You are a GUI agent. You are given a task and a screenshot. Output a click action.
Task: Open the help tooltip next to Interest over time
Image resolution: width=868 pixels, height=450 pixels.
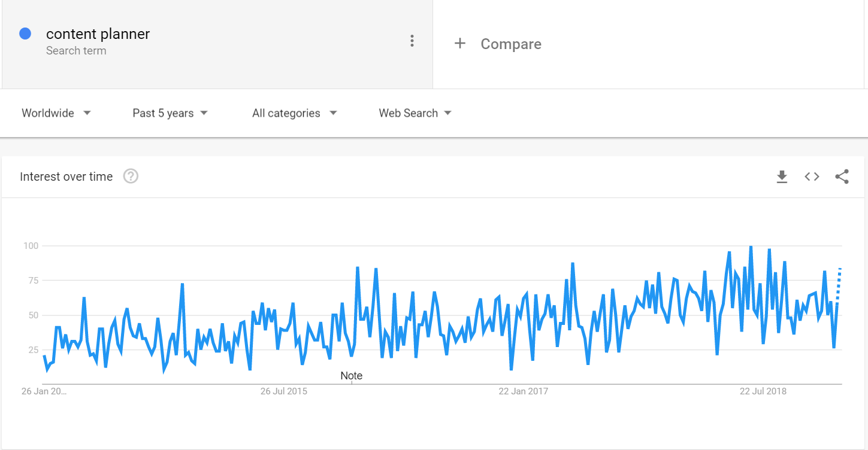[130, 176]
